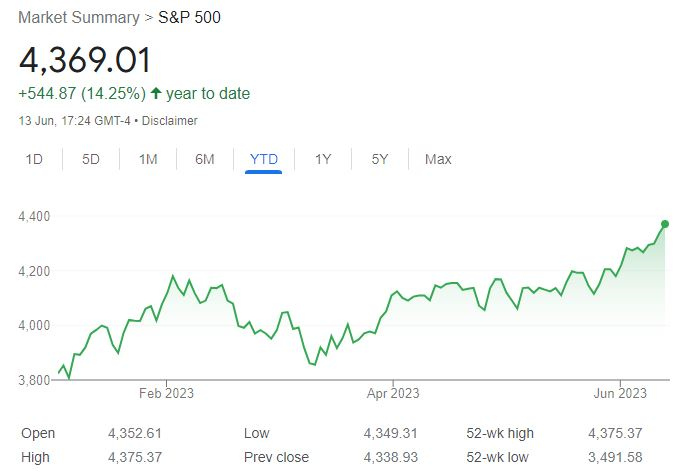Show the 1Y chart range
Screen dimensions: 690x475
coord(323,159)
